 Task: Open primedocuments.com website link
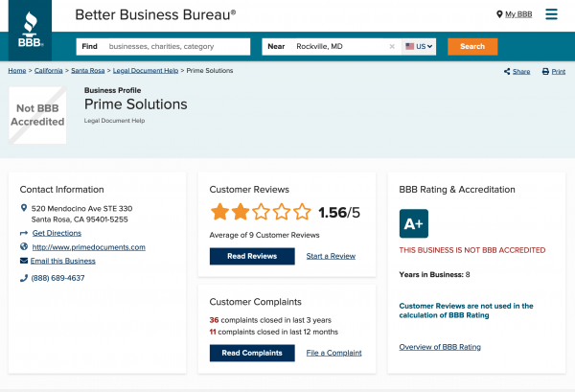pyautogui.click(x=89, y=247)
